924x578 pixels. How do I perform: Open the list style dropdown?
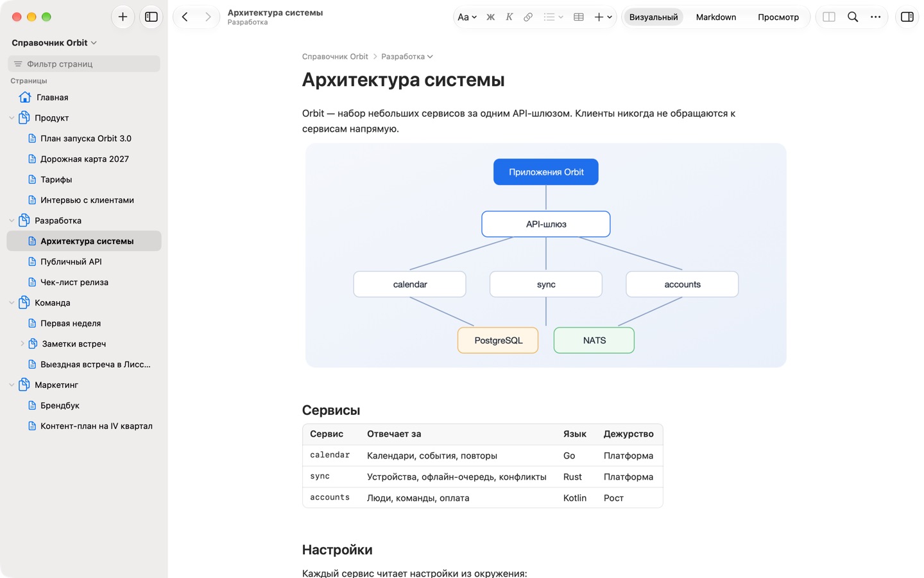tap(553, 17)
